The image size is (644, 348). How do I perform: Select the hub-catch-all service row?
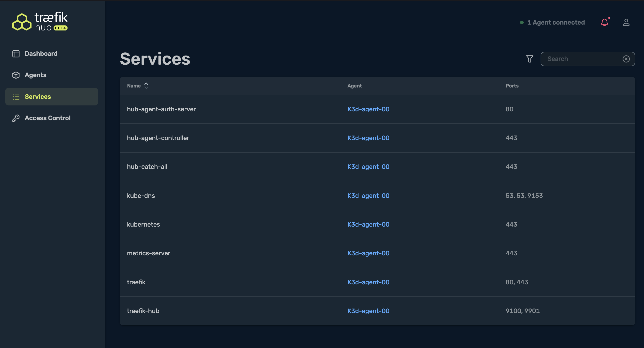[x=147, y=167]
